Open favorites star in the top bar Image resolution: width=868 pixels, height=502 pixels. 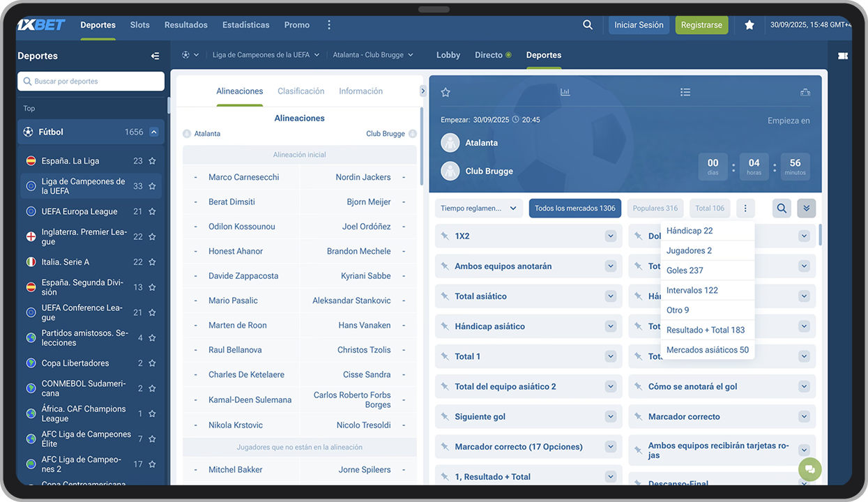click(x=749, y=25)
